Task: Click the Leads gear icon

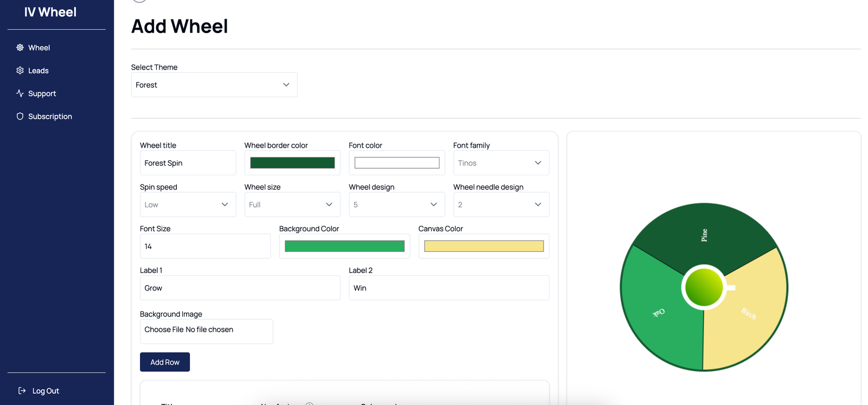Action: (20, 71)
